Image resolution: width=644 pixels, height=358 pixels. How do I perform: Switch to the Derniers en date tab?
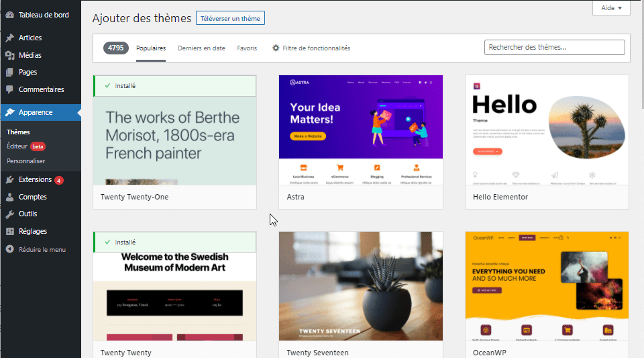pyautogui.click(x=201, y=48)
